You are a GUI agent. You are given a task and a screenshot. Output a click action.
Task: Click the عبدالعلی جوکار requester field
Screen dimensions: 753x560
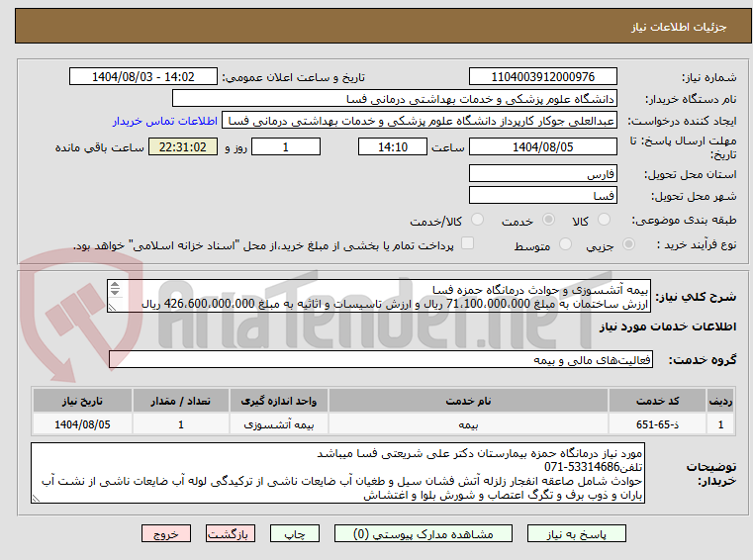420,121
